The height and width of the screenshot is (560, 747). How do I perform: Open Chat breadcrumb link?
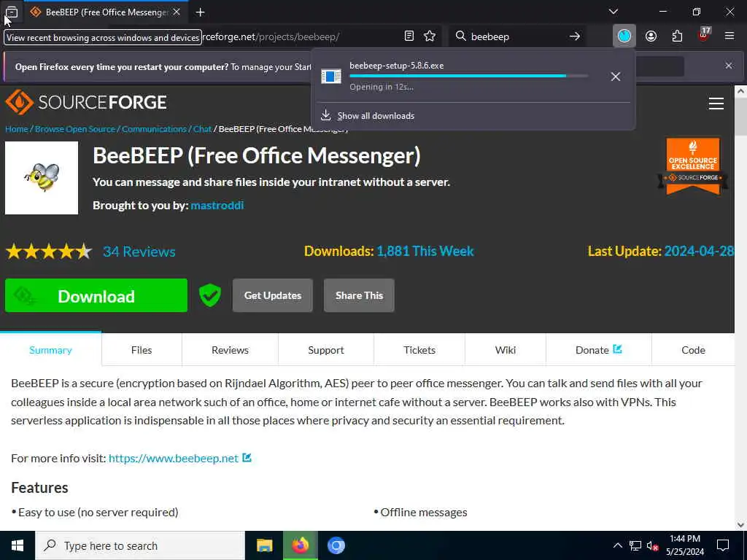[x=202, y=129]
